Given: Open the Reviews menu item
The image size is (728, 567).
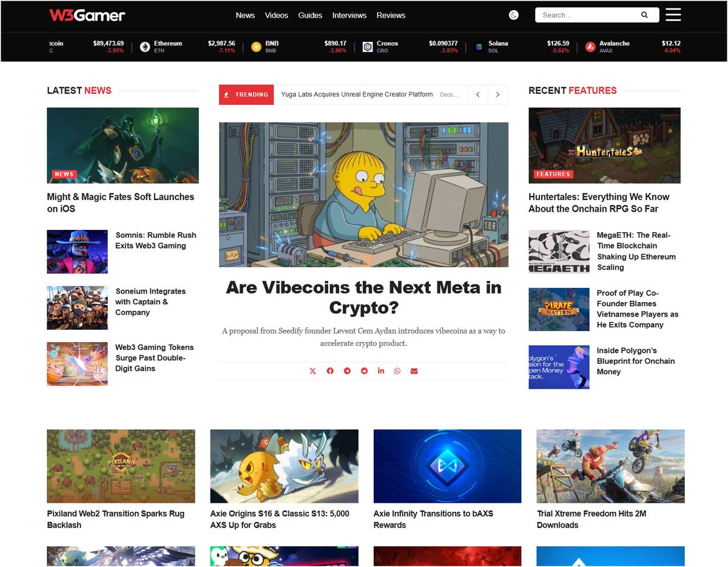Looking at the screenshot, I should (391, 15).
